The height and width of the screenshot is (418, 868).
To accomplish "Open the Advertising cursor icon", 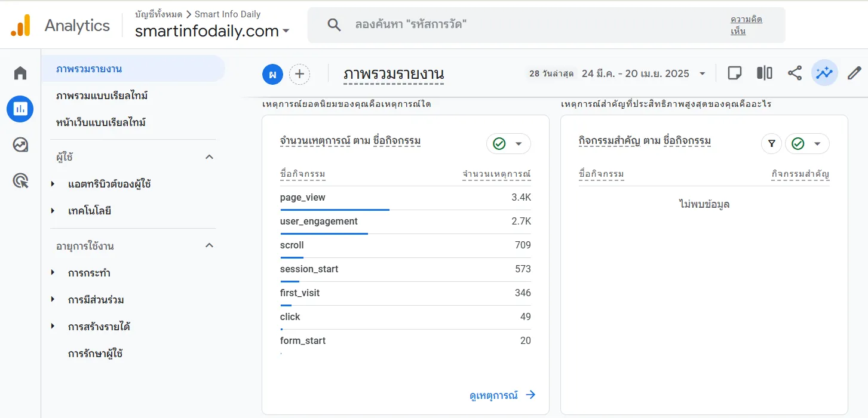I will pyautogui.click(x=20, y=180).
